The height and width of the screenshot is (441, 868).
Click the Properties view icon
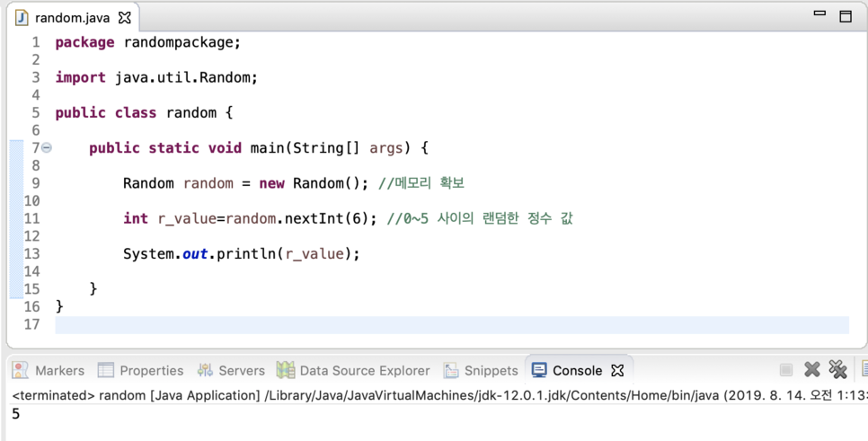click(105, 370)
